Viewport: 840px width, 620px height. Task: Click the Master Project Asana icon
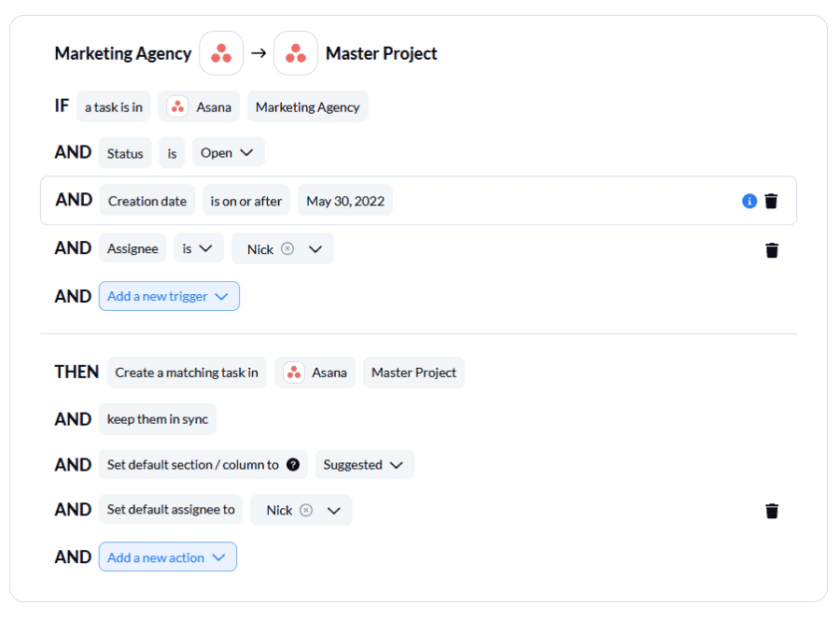(x=296, y=53)
